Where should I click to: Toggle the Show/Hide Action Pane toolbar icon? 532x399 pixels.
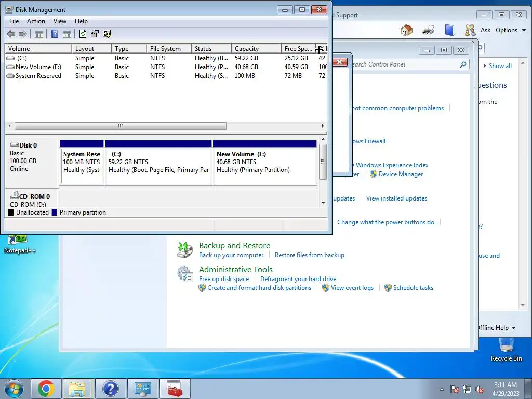click(x=67, y=34)
